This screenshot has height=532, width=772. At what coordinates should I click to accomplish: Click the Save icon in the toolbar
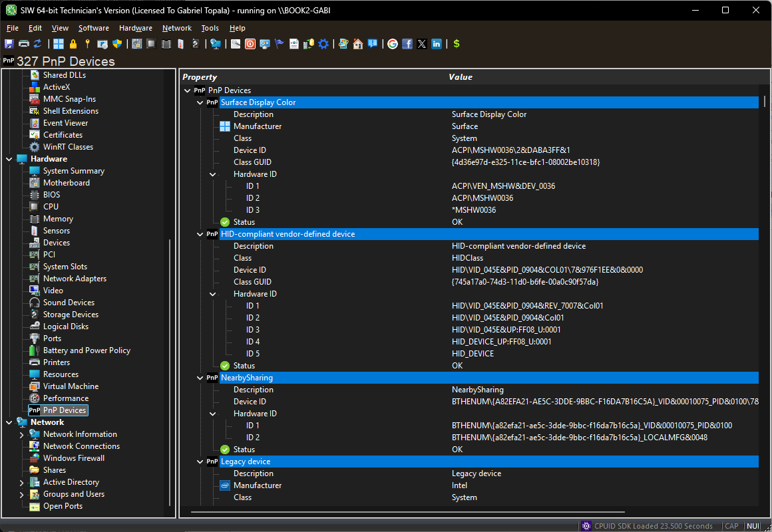(9, 44)
